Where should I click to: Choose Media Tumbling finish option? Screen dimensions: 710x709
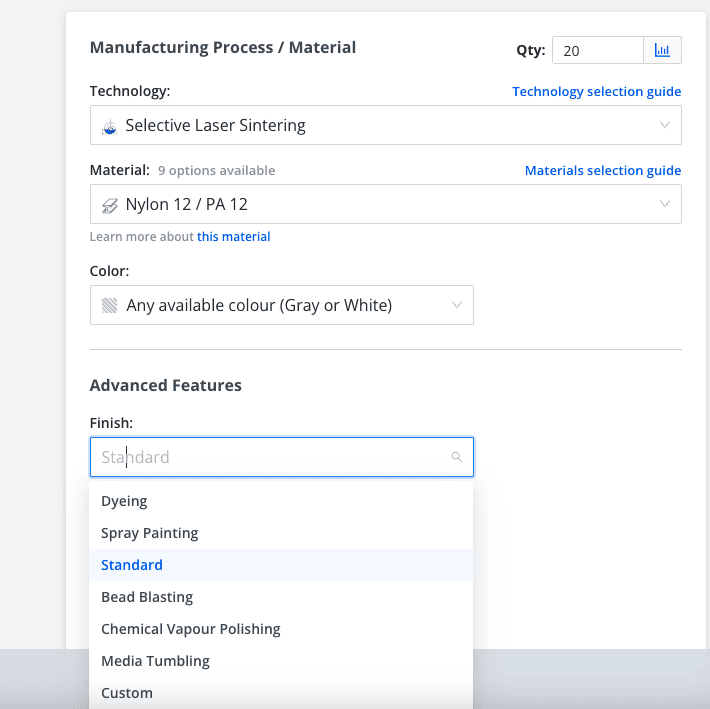pos(155,661)
